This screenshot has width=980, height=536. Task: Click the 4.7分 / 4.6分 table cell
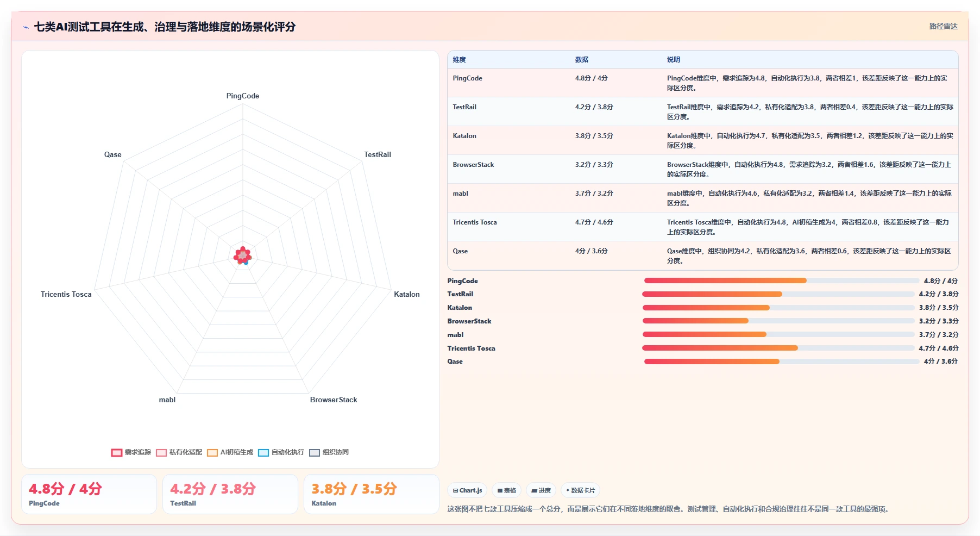point(594,222)
